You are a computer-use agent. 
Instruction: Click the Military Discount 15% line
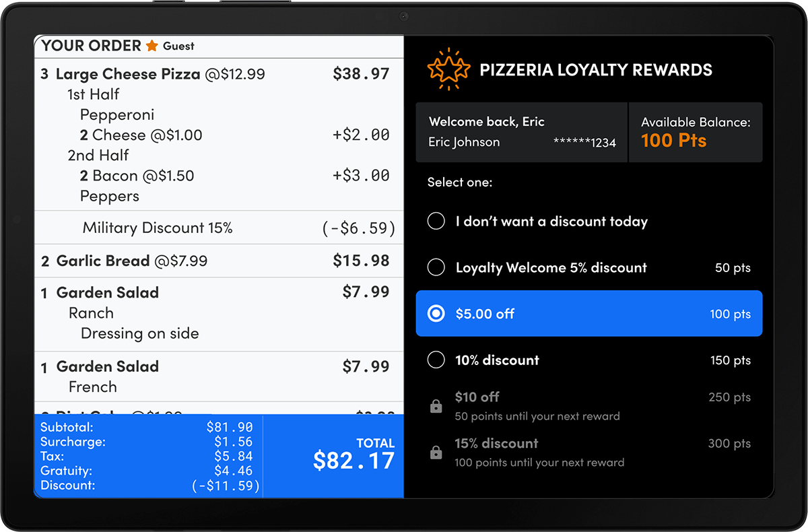click(x=219, y=228)
